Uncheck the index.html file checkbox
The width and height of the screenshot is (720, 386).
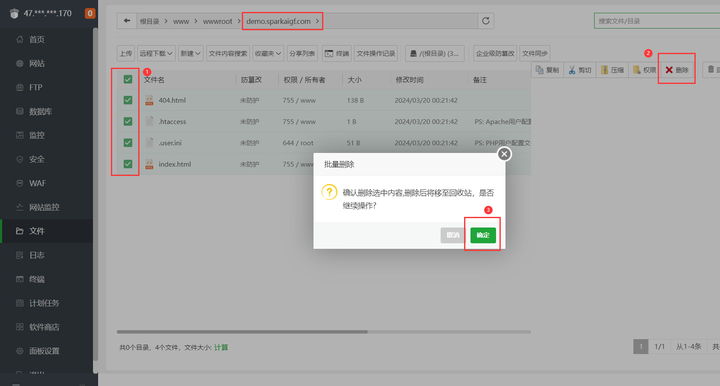tap(128, 164)
